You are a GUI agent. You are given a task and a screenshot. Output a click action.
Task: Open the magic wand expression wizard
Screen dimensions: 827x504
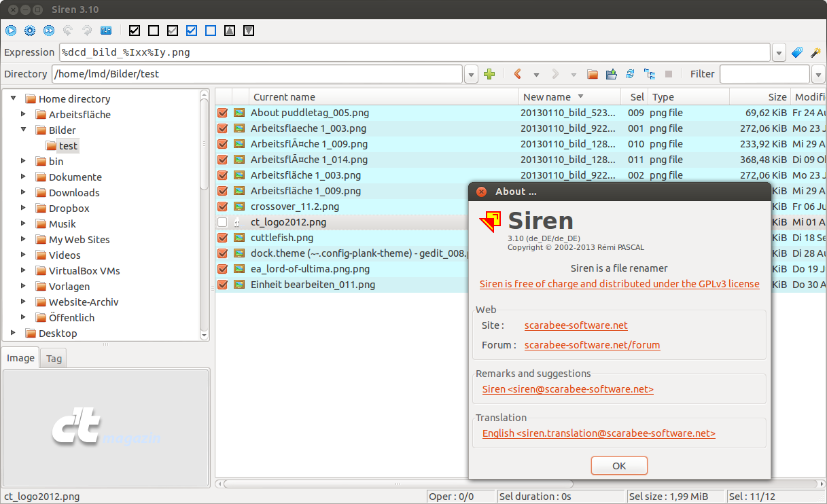816,52
